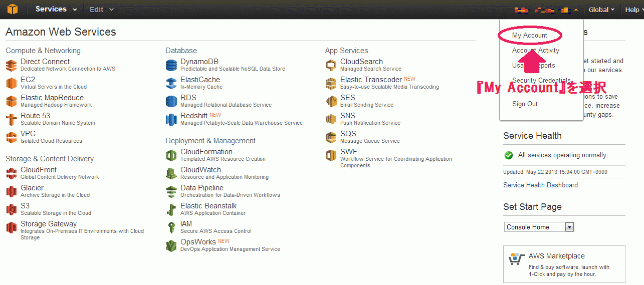Click the green service health checkmark
The height and width of the screenshot is (285, 644).
point(509,155)
